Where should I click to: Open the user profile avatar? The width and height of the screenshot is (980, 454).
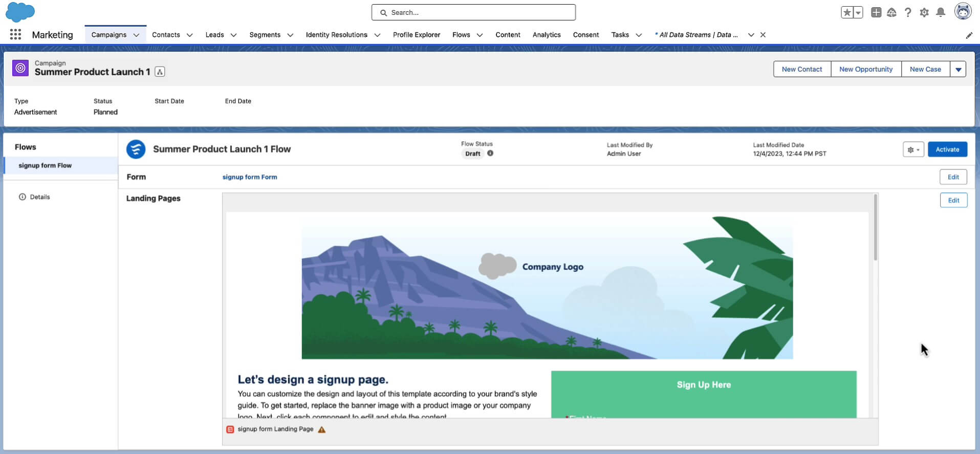[x=963, y=11]
